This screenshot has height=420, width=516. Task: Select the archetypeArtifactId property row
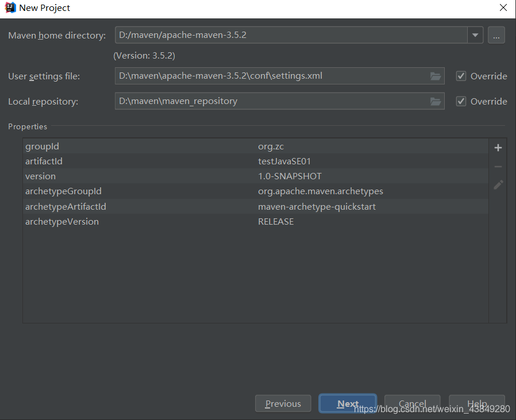(x=256, y=206)
